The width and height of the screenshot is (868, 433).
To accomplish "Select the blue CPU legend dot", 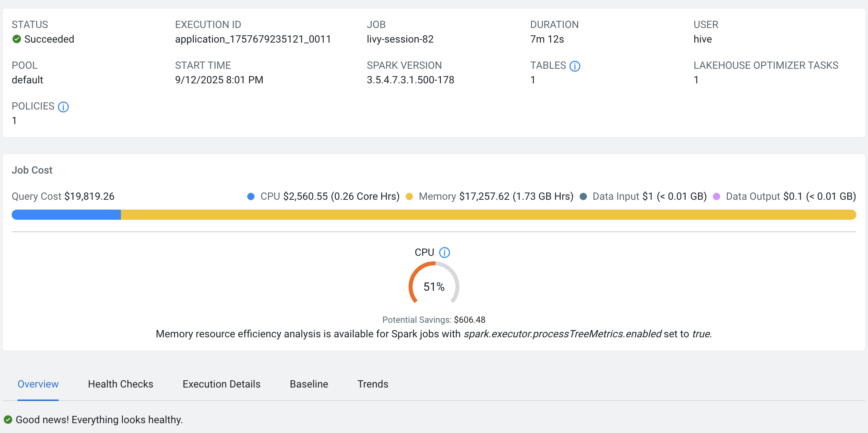I will pos(251,196).
